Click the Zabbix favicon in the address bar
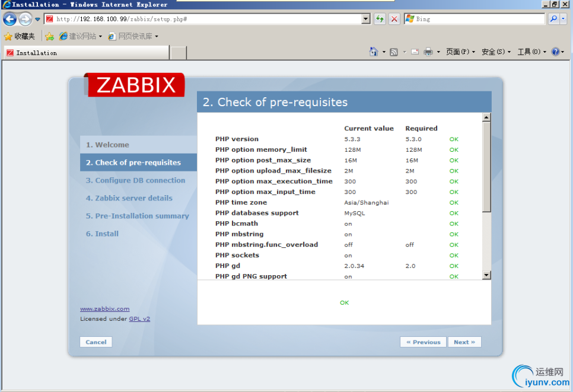Viewport: 573px width, 392px height. click(50, 19)
